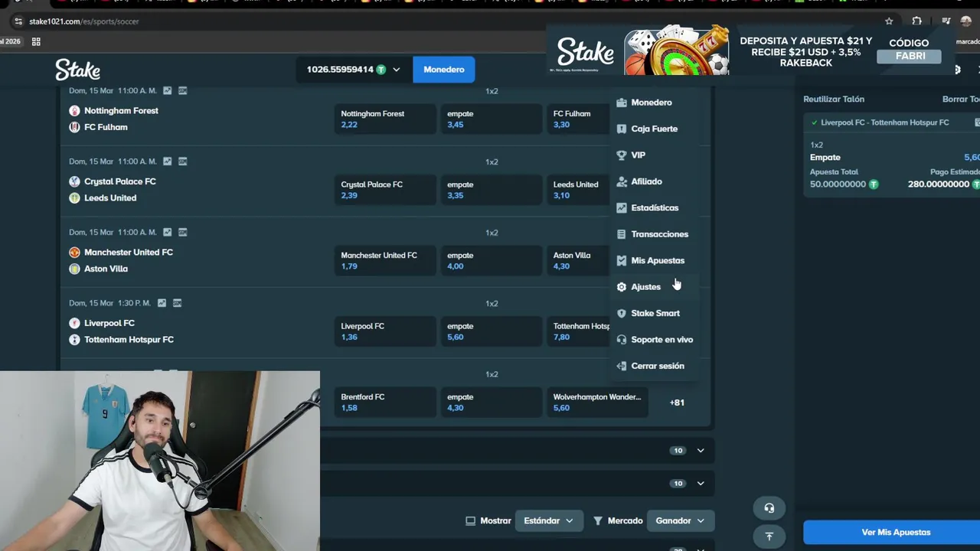Click the Tottenham Hotspur team badge
Viewport: 980px width, 551px height.
[74, 340]
